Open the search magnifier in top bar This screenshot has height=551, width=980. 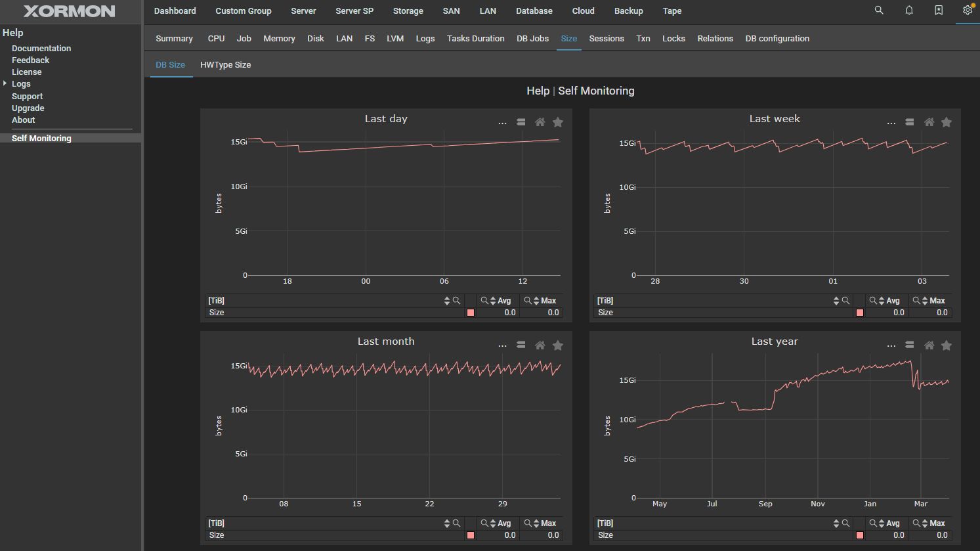pyautogui.click(x=879, y=11)
